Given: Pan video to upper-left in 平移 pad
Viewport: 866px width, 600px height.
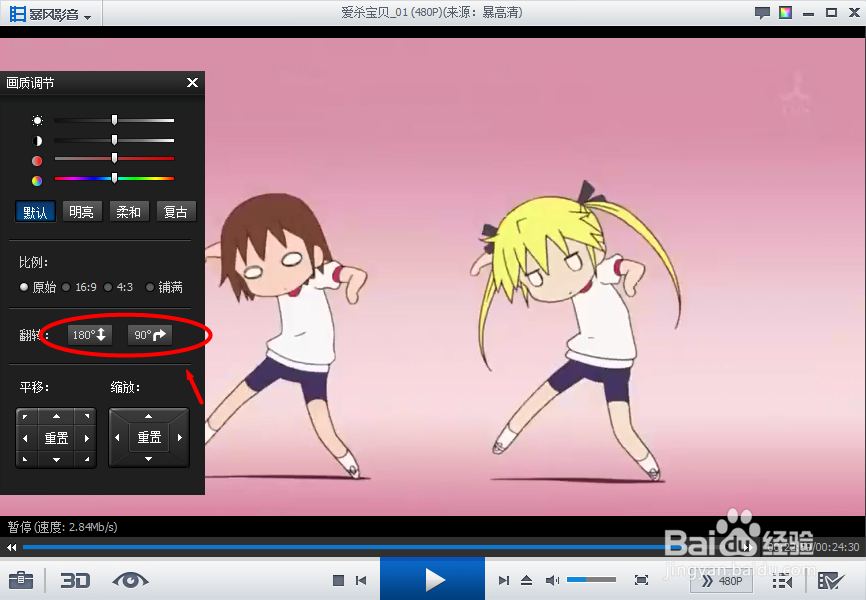Looking at the screenshot, I should [x=25, y=416].
